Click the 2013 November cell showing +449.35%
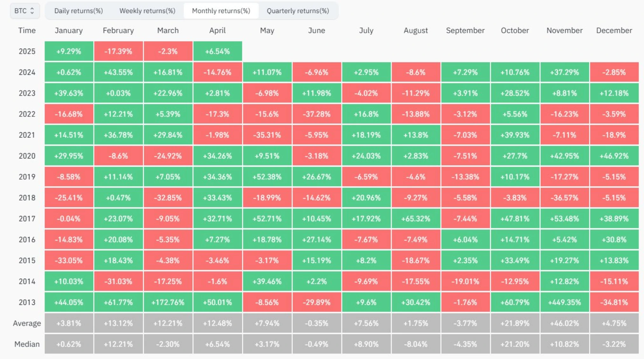Screen dimensions: 644x359 pyautogui.click(x=564, y=302)
